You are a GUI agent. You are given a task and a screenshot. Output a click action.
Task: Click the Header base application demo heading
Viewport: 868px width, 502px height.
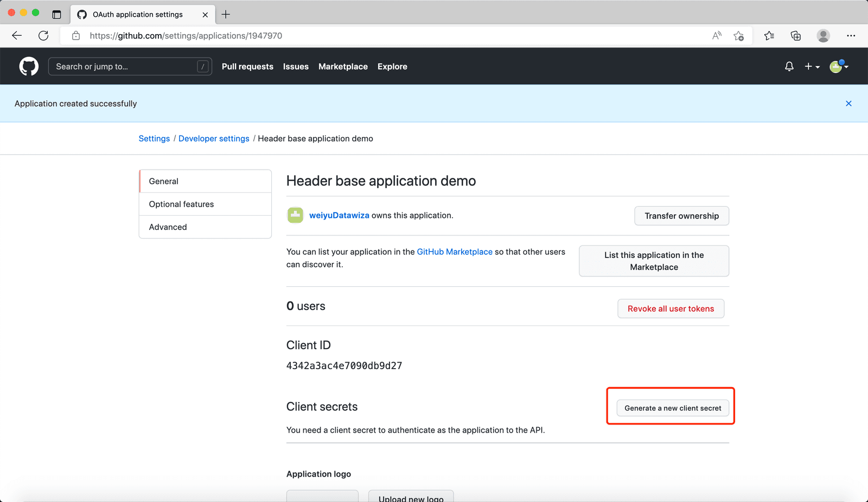click(x=381, y=181)
